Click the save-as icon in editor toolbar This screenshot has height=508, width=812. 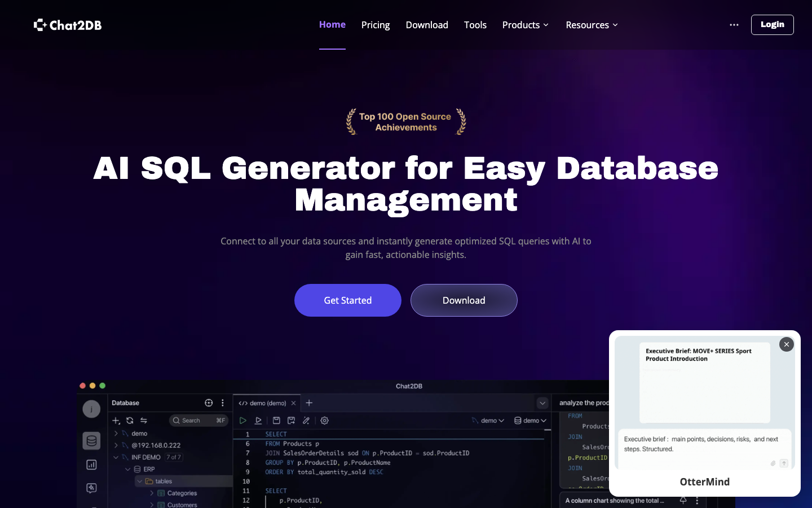(x=291, y=421)
